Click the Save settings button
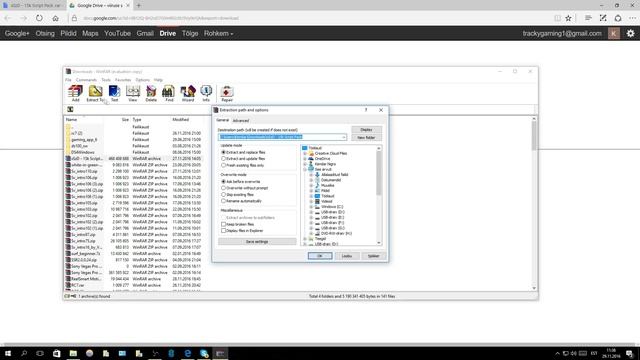Viewport: 640px width, 360px height. point(257,242)
